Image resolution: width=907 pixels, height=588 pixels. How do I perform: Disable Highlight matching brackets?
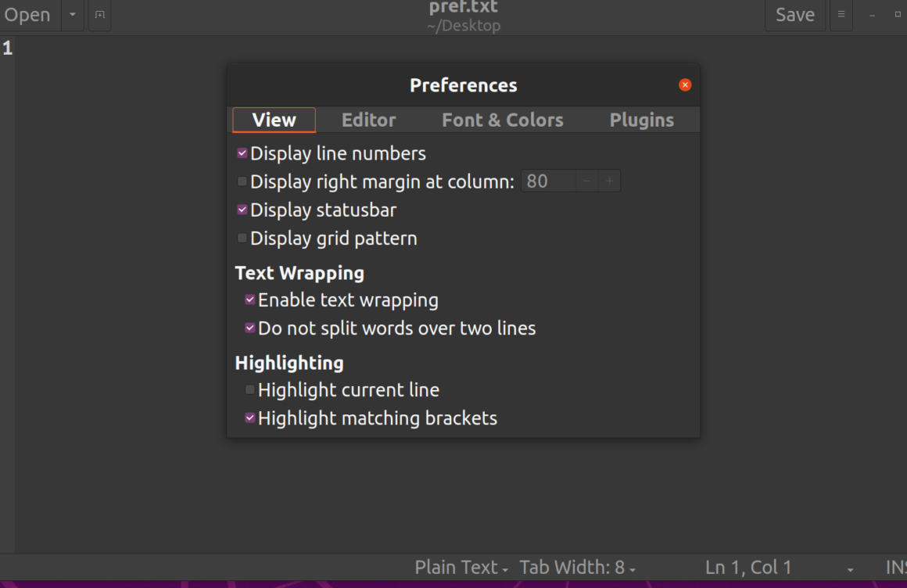point(249,418)
